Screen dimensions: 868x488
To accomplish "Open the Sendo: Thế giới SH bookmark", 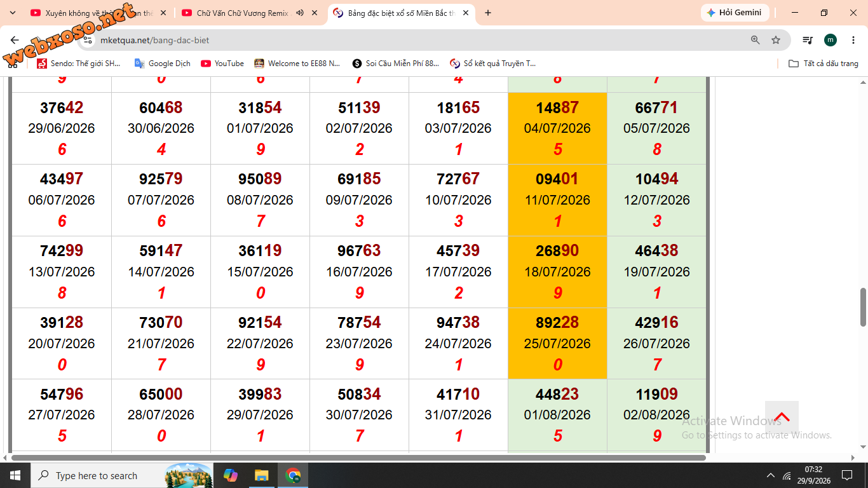I will coord(79,64).
